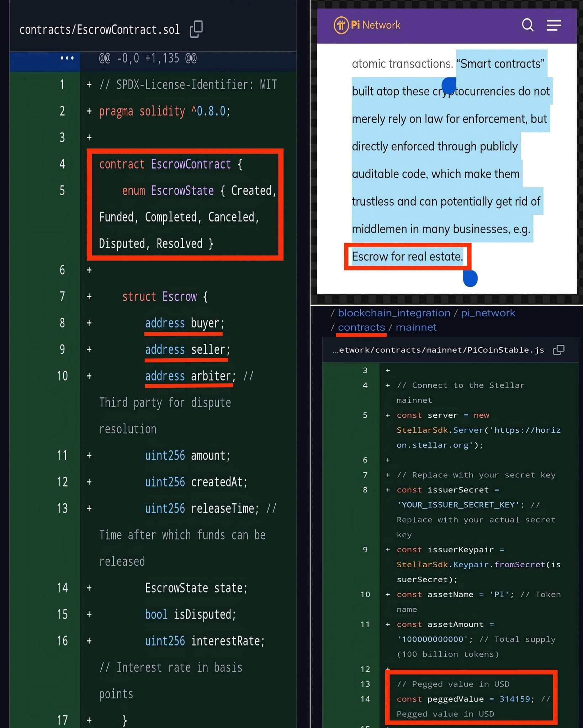Click the PiCoinStable.js file path header
583x728 pixels.
coord(438,350)
